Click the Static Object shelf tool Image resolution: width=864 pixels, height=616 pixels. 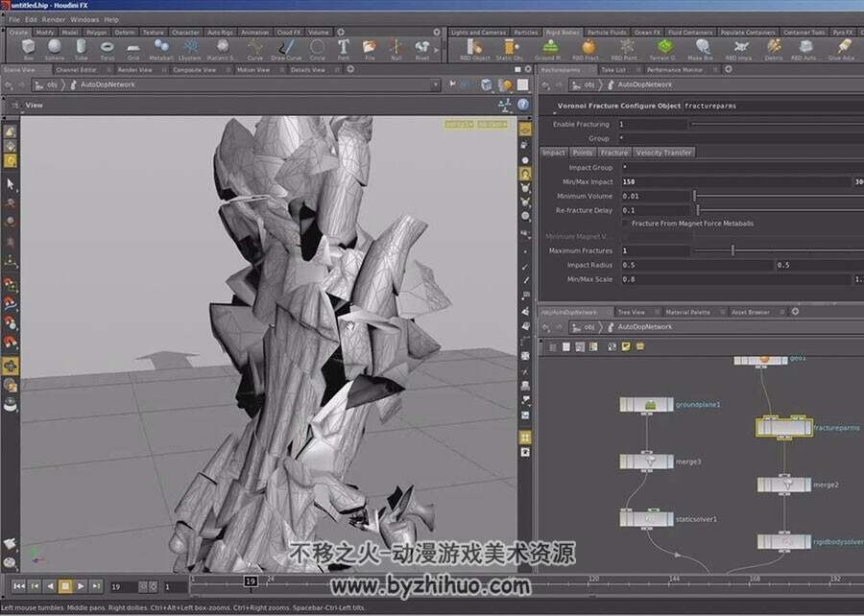[x=509, y=49]
